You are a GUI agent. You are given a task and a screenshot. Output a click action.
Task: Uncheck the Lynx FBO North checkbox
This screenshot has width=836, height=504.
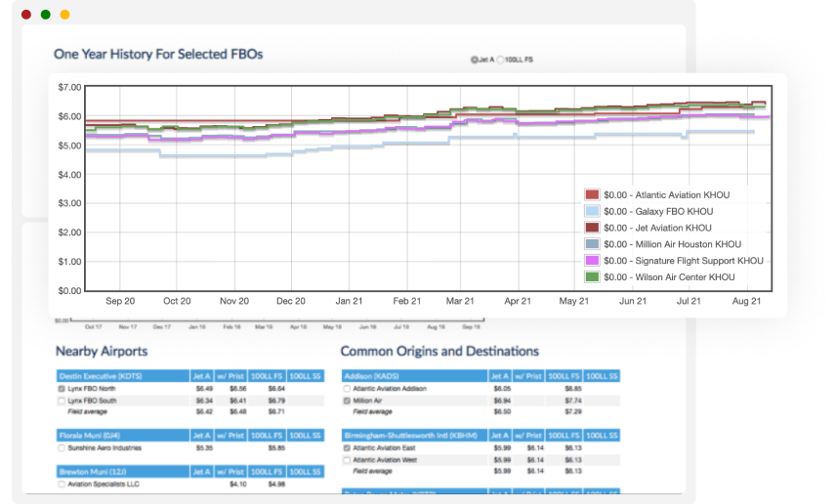pyautogui.click(x=62, y=389)
